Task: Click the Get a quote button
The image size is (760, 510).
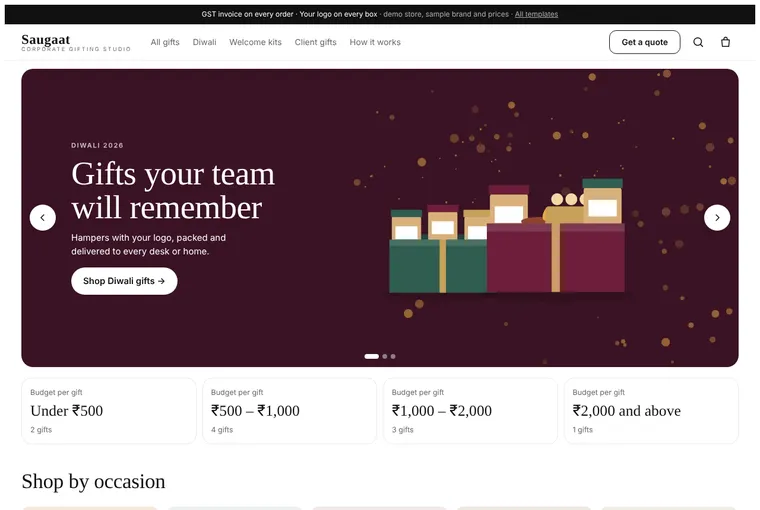Action: [x=645, y=42]
